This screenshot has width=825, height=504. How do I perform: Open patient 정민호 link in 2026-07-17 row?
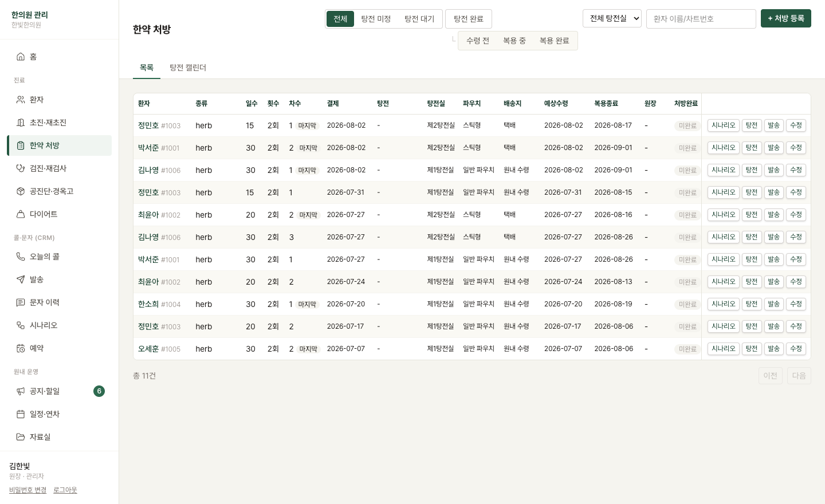pyautogui.click(x=148, y=326)
